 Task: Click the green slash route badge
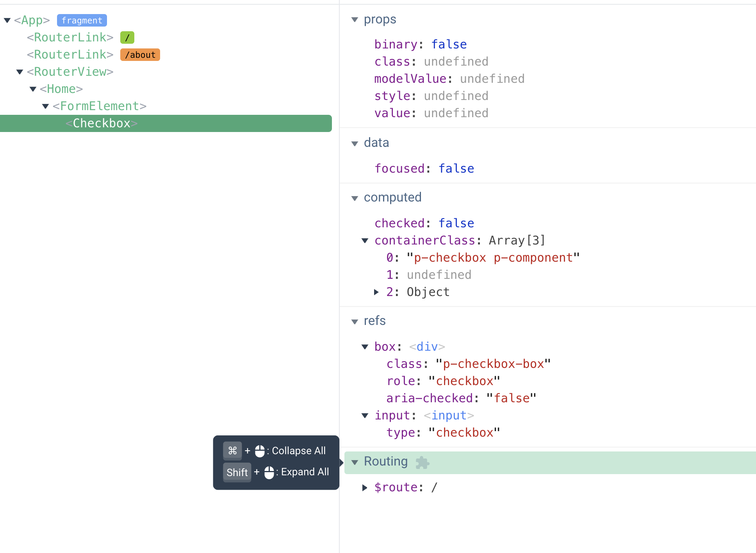click(x=127, y=37)
